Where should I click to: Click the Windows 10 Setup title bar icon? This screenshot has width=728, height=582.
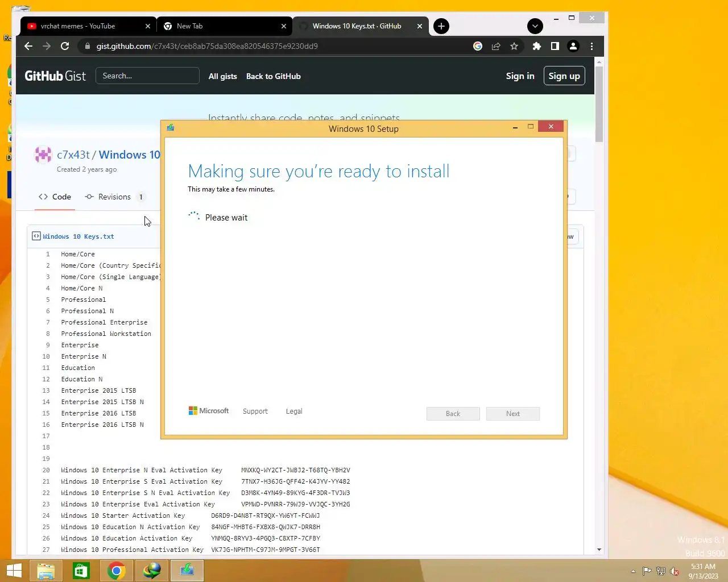(x=171, y=128)
